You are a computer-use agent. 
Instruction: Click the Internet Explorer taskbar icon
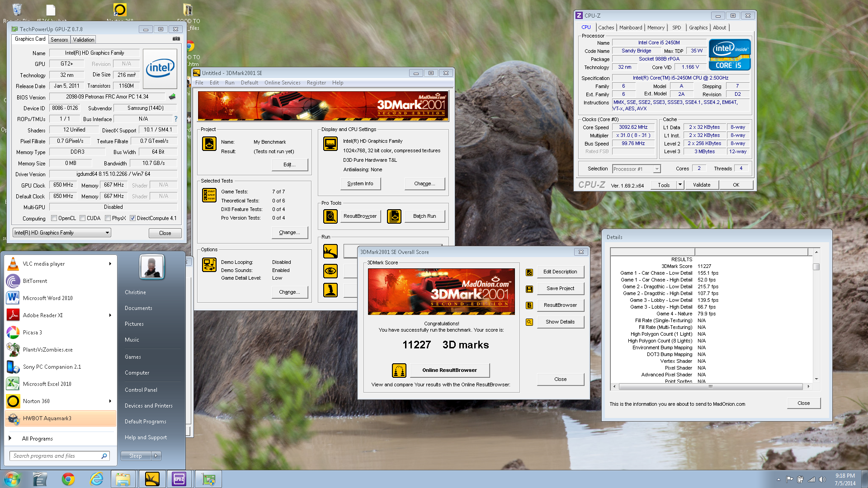pyautogui.click(x=96, y=479)
